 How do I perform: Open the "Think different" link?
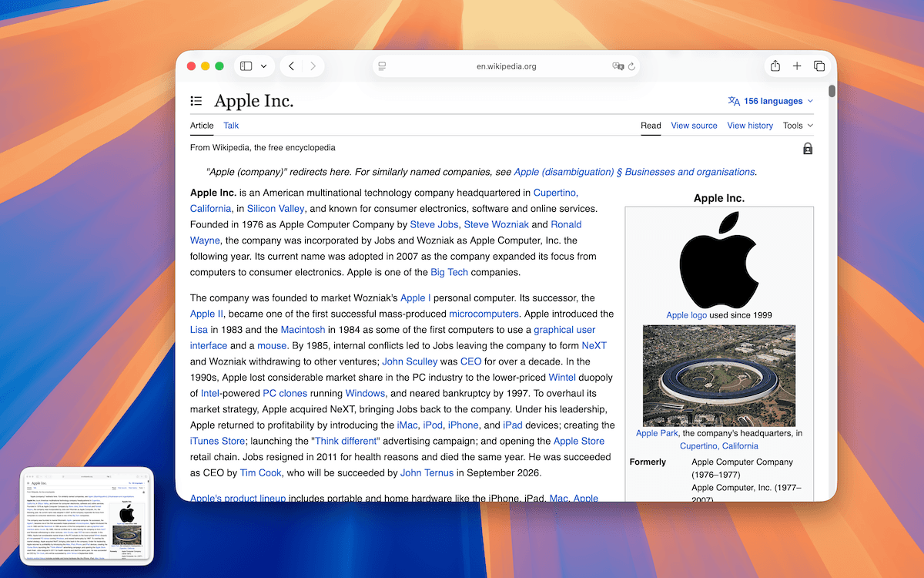[x=346, y=442]
